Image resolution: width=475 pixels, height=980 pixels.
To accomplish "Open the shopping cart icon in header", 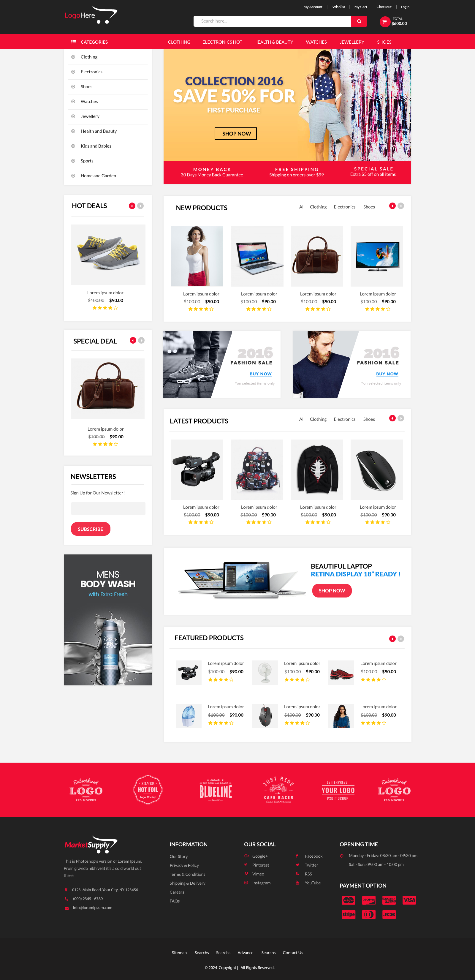I will pyautogui.click(x=384, y=22).
